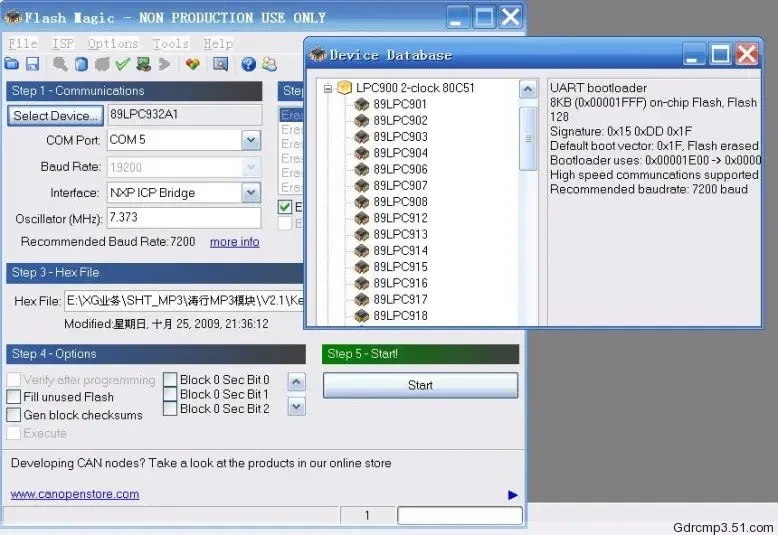Click the red-green-yellow colored hearts toolbar icon
The image size is (778, 535).
(x=193, y=64)
